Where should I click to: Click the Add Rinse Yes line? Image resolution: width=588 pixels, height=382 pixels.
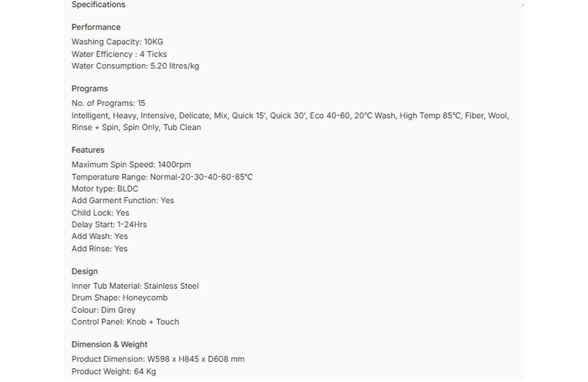point(100,248)
